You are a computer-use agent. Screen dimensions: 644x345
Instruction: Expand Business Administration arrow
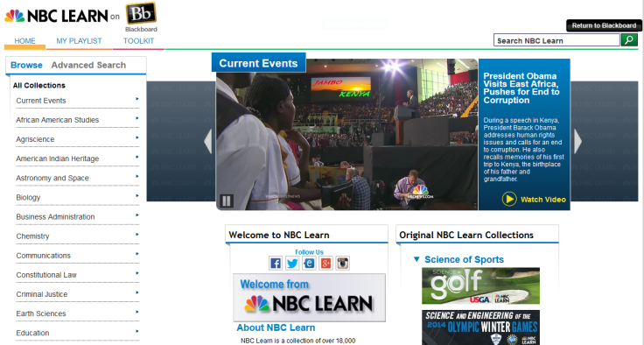click(x=137, y=215)
